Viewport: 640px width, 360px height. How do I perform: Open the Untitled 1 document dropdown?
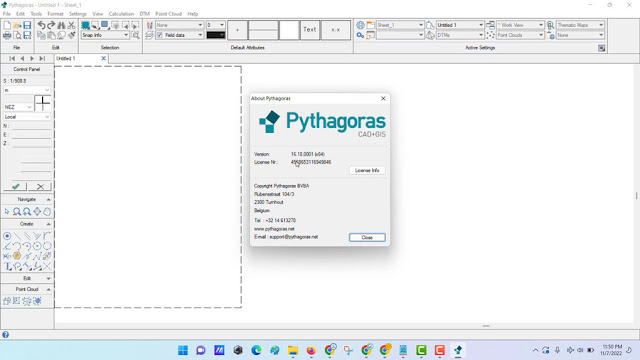coord(460,25)
